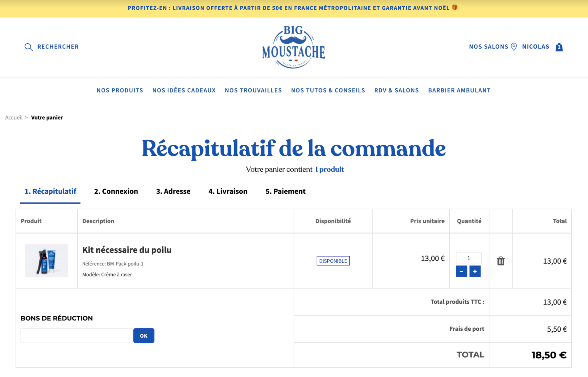Image resolution: width=588 pixels, height=377 pixels.
Task: Click the quantity input field
Action: pos(469,258)
